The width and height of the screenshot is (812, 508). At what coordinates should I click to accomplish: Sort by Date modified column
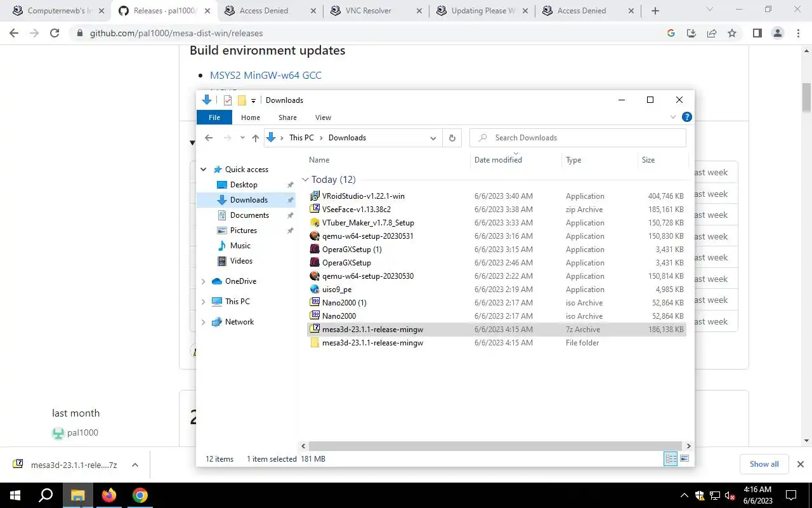[516, 160]
